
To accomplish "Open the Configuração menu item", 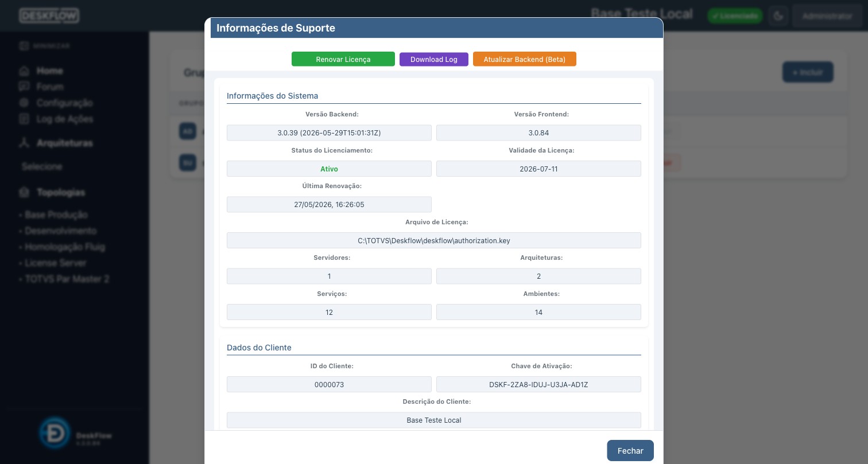I will (x=64, y=103).
